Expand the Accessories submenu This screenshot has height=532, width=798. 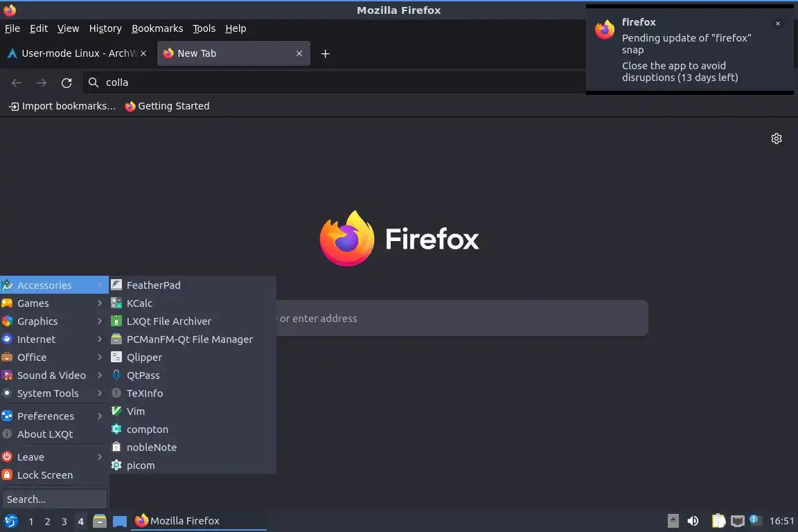coord(53,285)
